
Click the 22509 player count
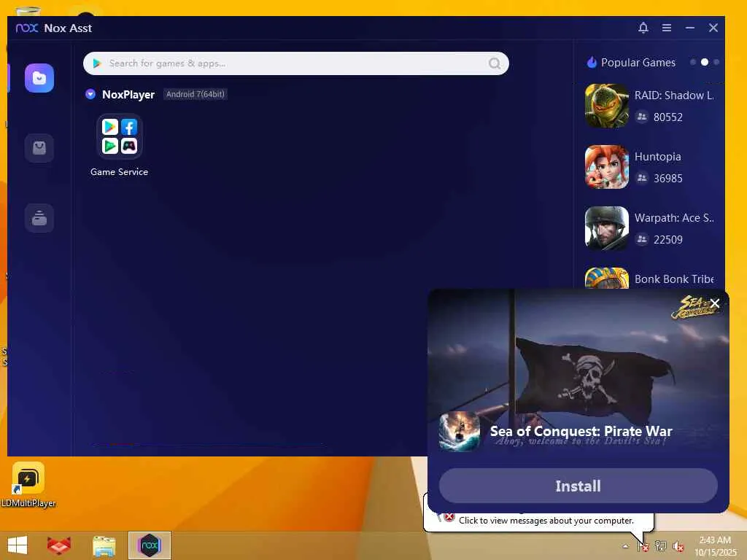[x=668, y=239]
